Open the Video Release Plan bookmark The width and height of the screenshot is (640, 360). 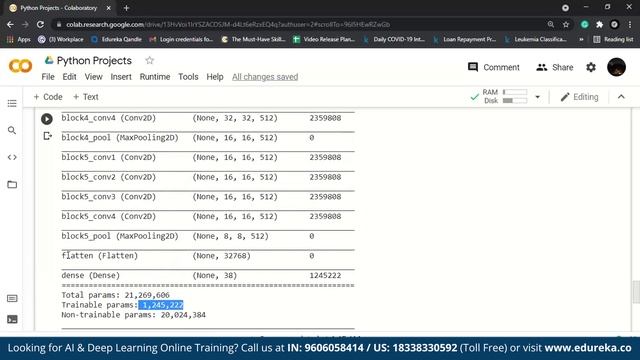324,39
